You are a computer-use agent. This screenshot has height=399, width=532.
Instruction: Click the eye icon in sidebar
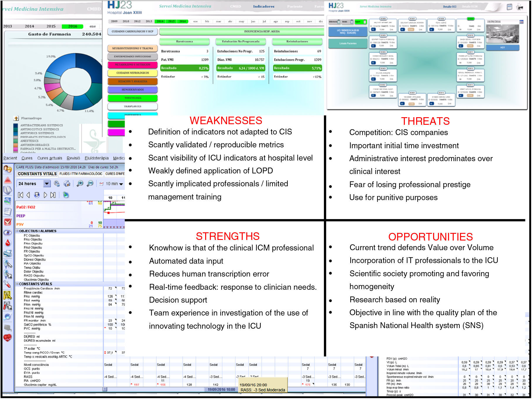coord(8,233)
